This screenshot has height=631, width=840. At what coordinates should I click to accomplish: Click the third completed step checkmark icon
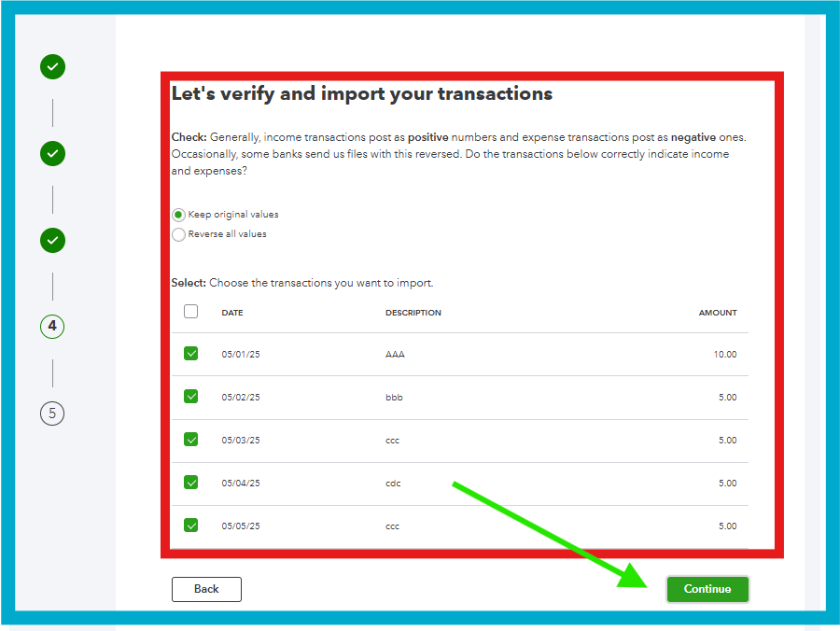tap(52, 240)
